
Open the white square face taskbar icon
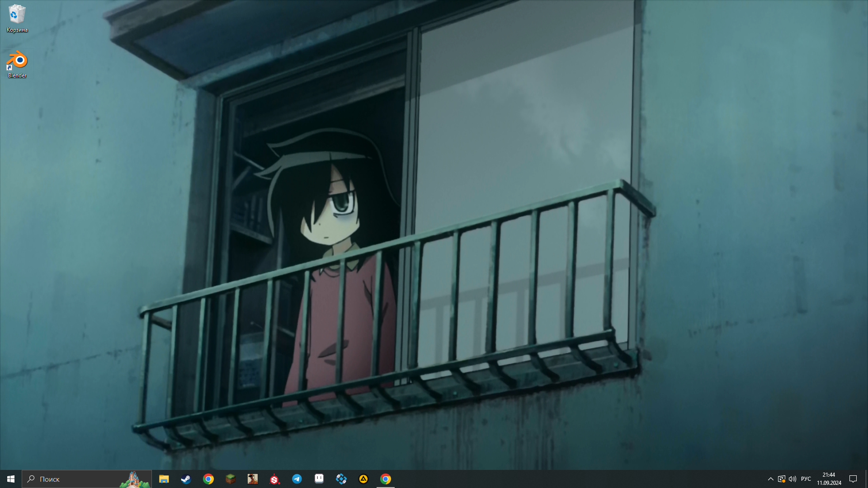319,479
